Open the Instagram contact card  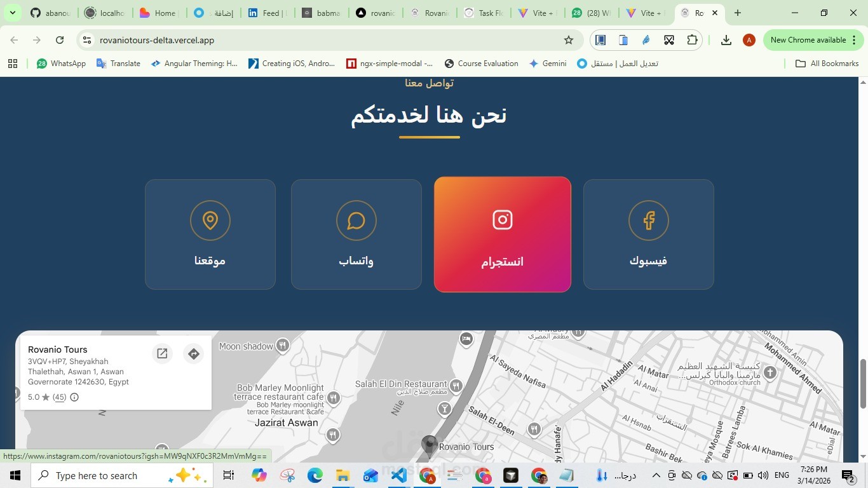pos(503,234)
